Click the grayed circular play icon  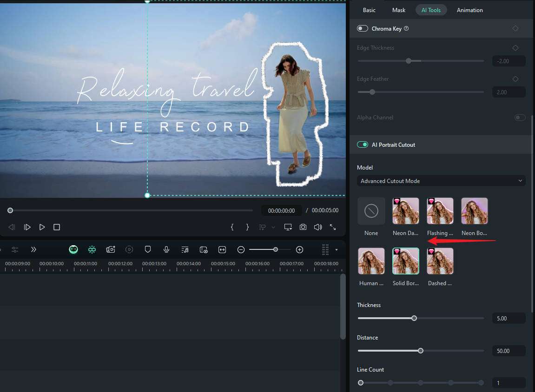coord(129,250)
